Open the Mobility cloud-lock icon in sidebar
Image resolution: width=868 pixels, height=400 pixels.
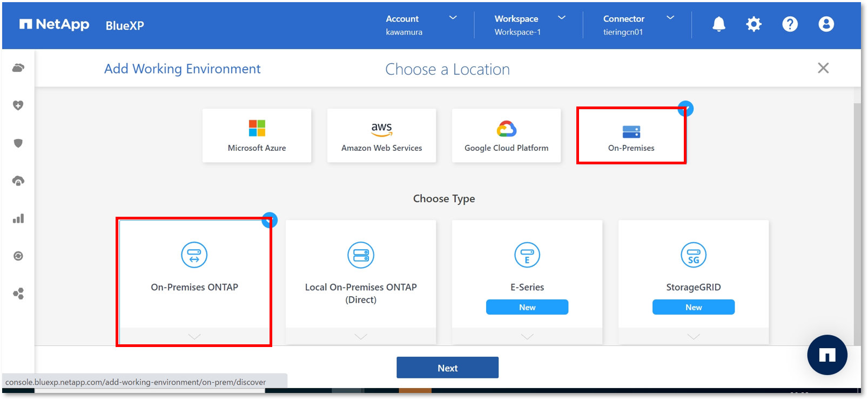[18, 181]
